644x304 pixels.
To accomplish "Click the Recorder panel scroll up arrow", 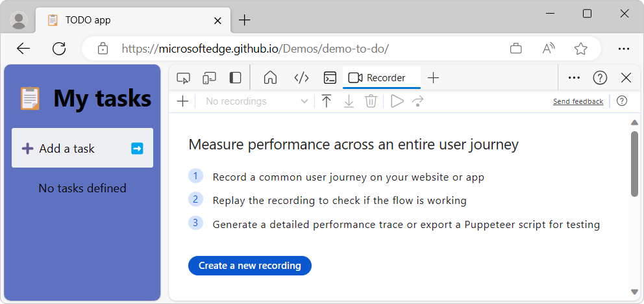I will point(634,122).
